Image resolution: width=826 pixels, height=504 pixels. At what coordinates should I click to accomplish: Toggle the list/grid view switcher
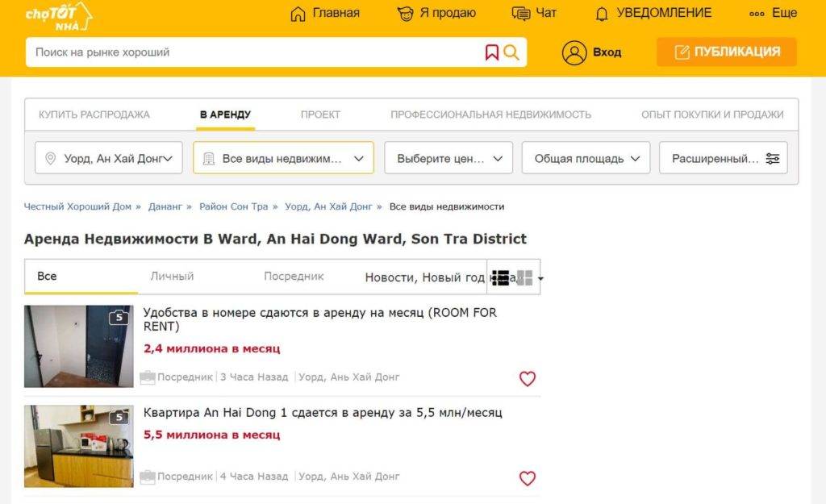(x=514, y=278)
